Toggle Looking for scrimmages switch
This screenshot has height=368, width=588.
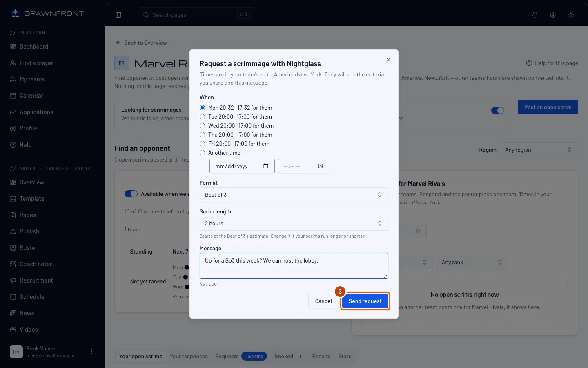coord(498,110)
